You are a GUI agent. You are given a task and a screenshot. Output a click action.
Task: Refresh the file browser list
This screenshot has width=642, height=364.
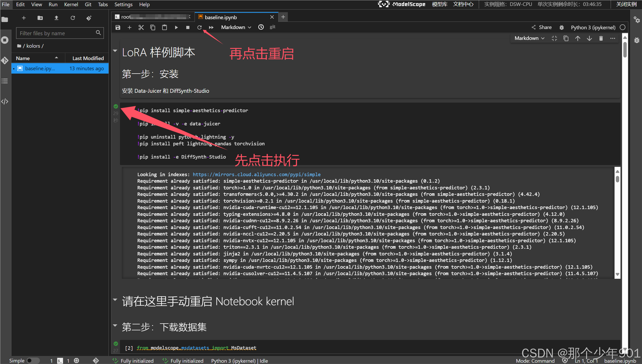[73, 18]
